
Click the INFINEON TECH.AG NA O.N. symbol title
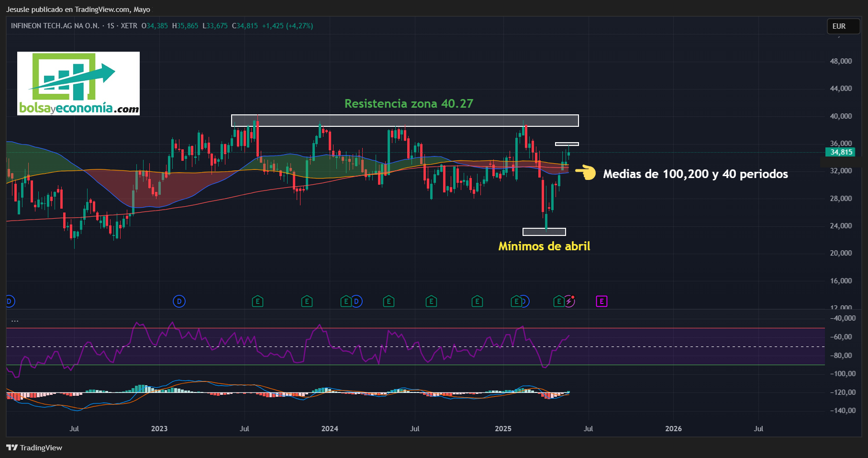pos(55,26)
